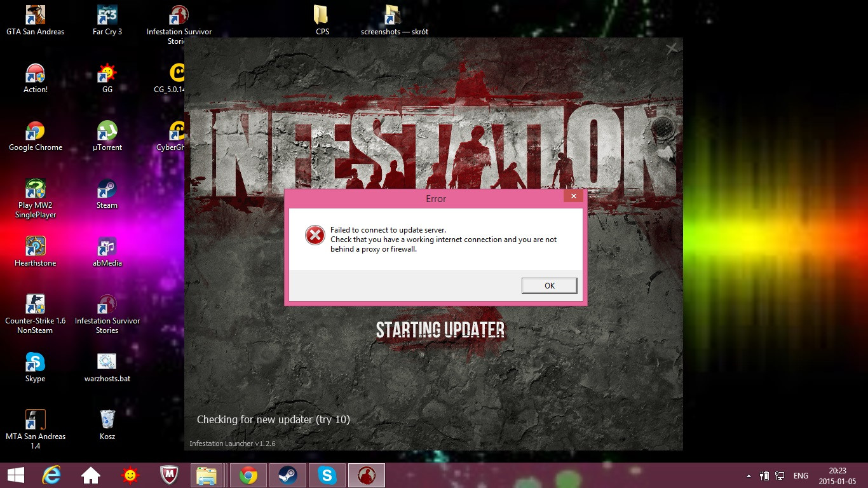Select the screenshots — skrót shortcut
The width and height of the screenshot is (868, 488).
pyautogui.click(x=394, y=20)
